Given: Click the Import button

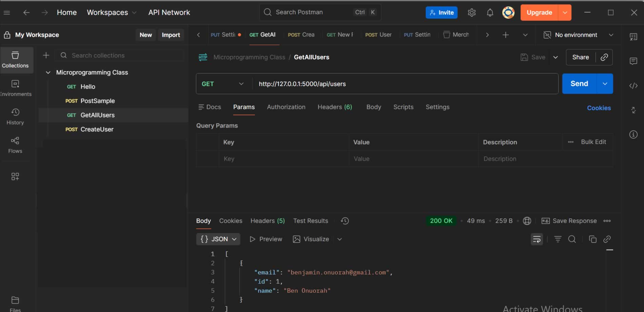Looking at the screenshot, I should click(x=171, y=35).
